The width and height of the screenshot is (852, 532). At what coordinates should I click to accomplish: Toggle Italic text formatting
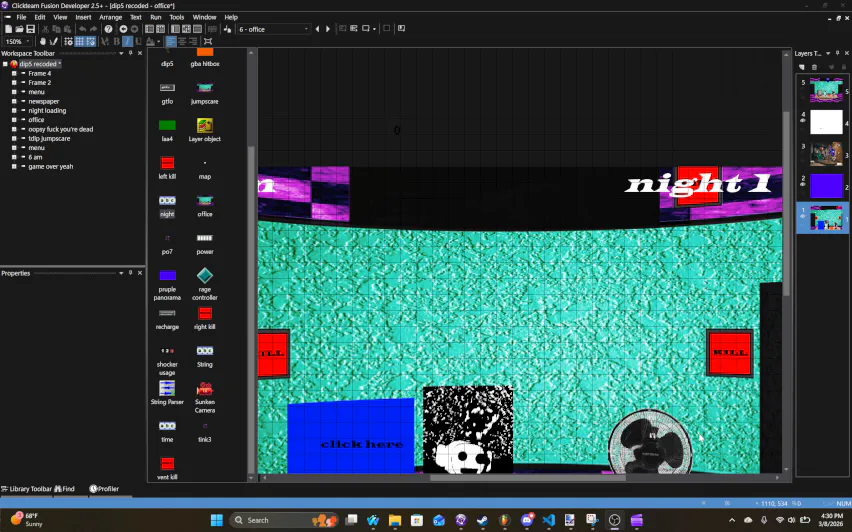click(127, 41)
